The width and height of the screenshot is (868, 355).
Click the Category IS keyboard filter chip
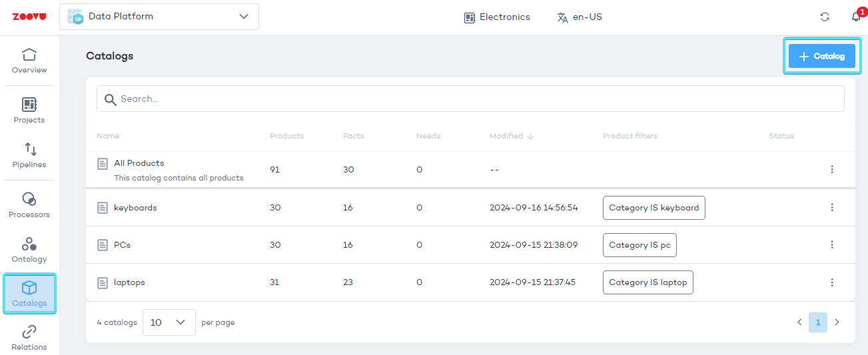(x=653, y=208)
